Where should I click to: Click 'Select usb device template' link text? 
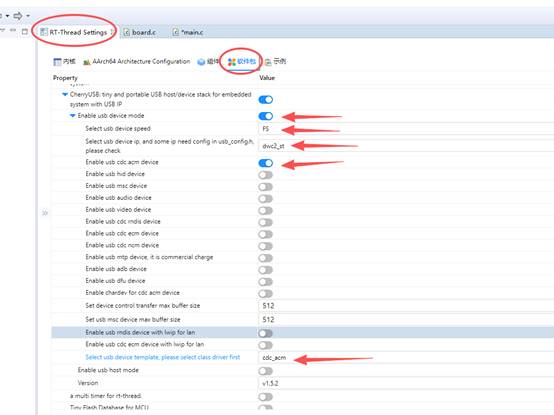click(x=163, y=357)
